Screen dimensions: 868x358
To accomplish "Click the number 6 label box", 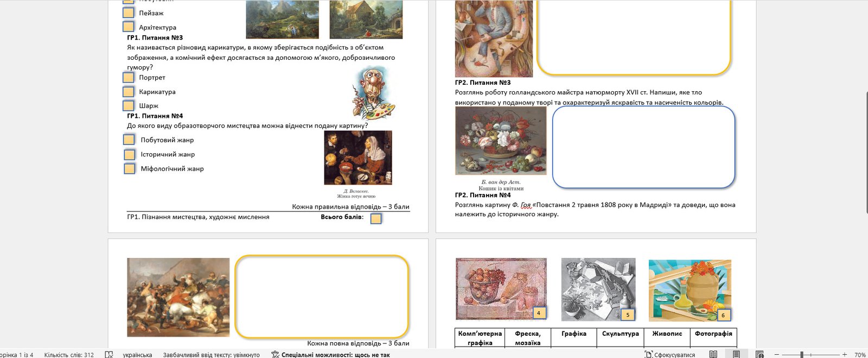I will (723, 315).
